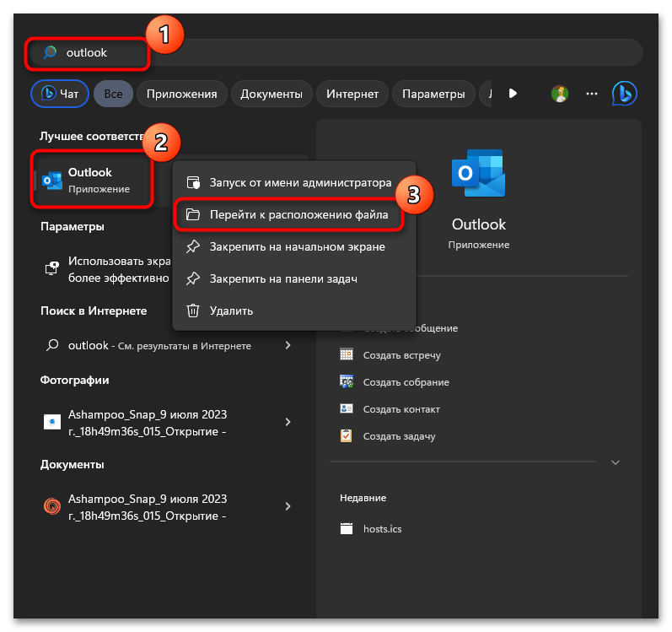The image size is (672, 632).
Task: Open the user account avatar
Action: 559,94
